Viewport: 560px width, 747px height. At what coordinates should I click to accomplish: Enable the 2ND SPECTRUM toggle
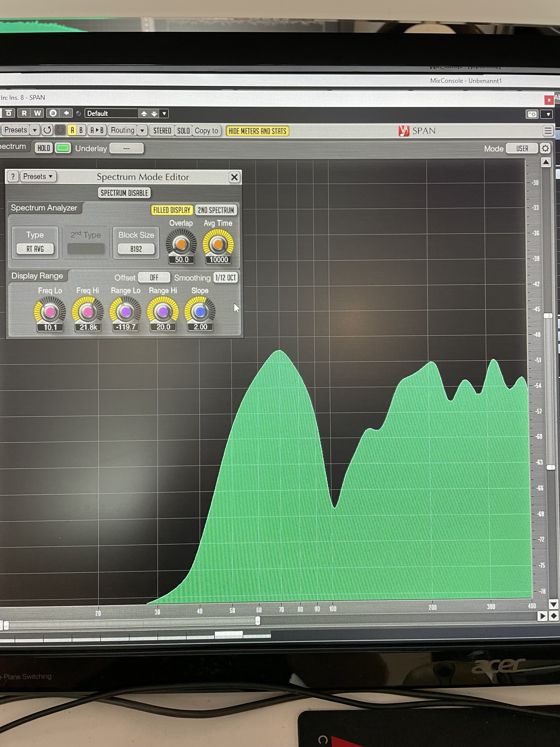pyautogui.click(x=216, y=210)
